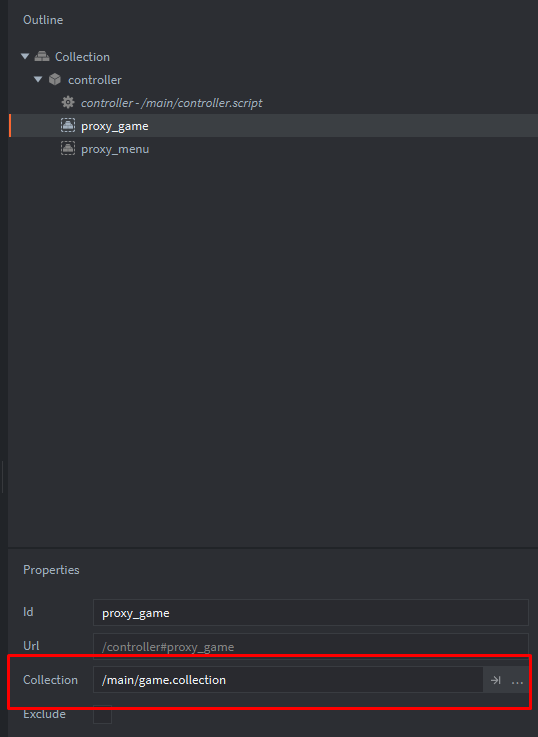Click the Outline panel header

(x=43, y=20)
